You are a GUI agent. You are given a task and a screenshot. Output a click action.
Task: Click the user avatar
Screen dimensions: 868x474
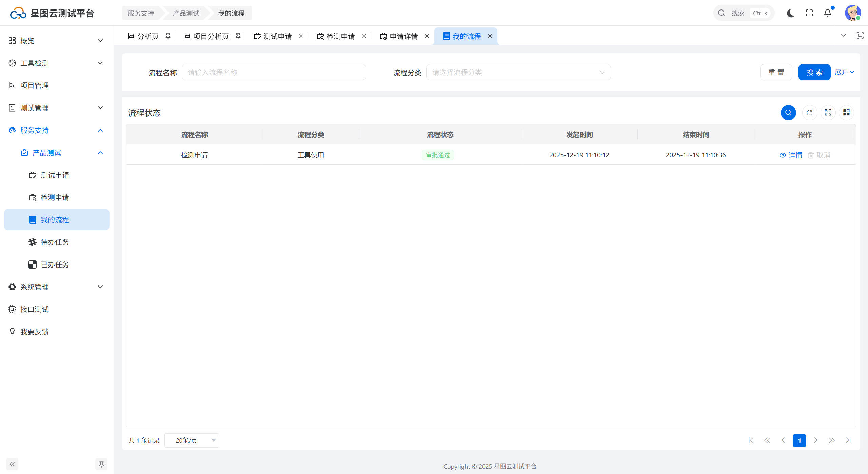click(x=853, y=13)
